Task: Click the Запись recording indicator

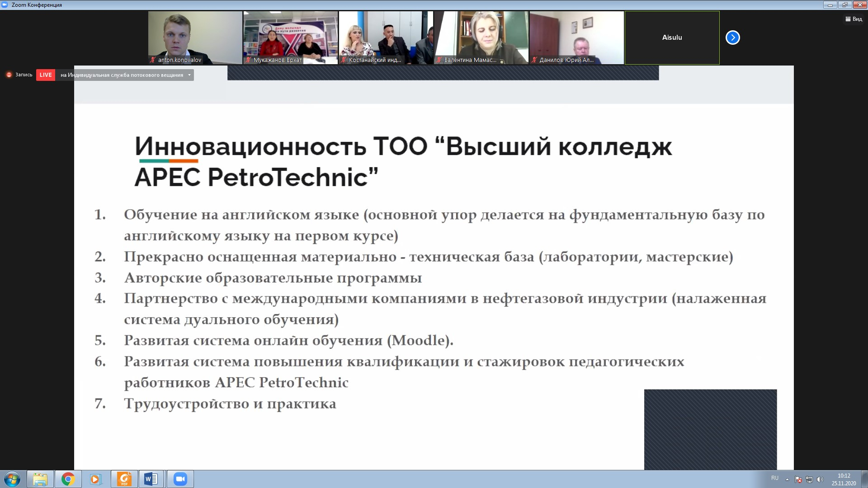Action: 19,75
